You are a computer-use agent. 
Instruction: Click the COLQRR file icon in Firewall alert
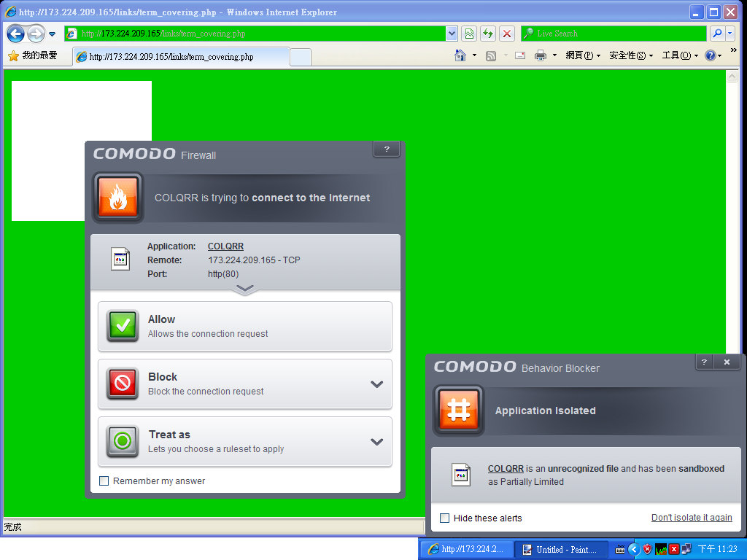(x=120, y=259)
